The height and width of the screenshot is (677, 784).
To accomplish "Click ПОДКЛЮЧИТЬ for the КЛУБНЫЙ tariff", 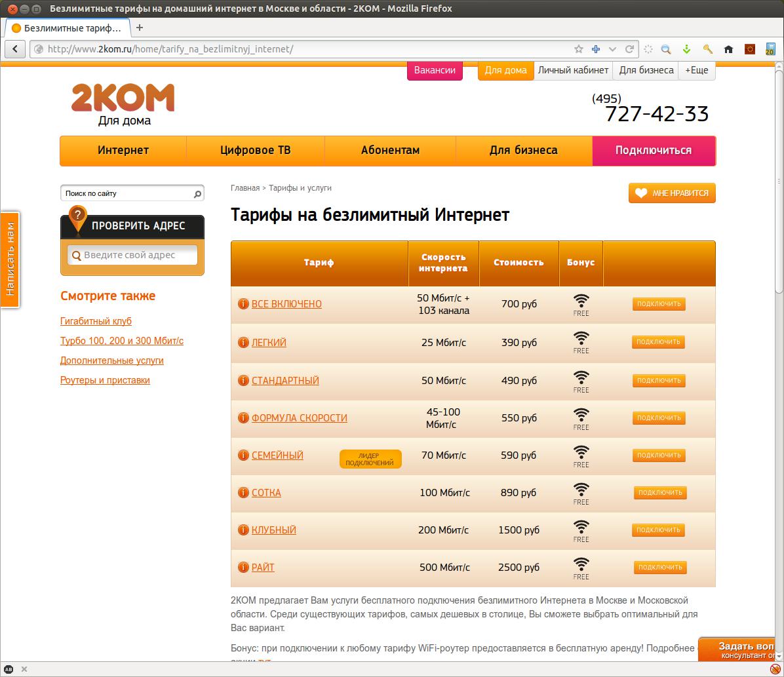I will pyautogui.click(x=659, y=530).
